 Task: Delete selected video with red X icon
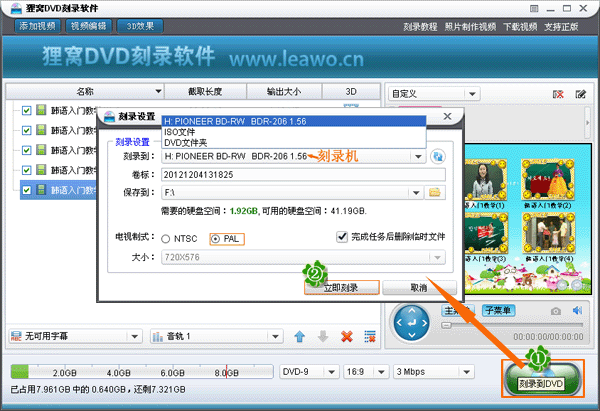[347, 336]
